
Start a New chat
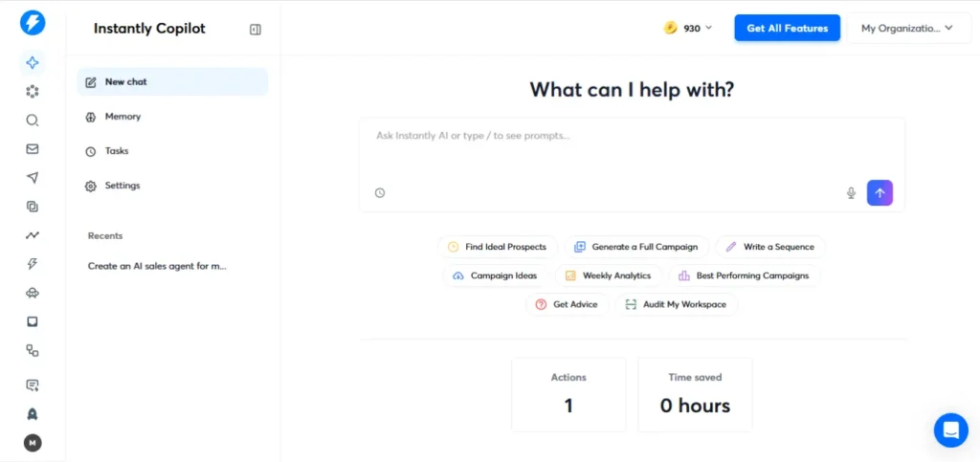[x=172, y=82]
